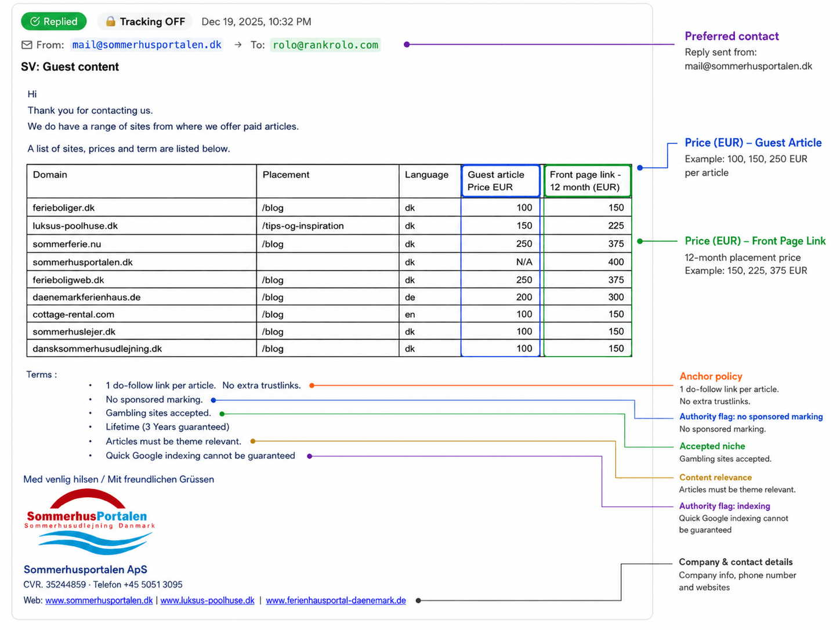Select the sommerhuslejer.dk domain cell

[142, 331]
